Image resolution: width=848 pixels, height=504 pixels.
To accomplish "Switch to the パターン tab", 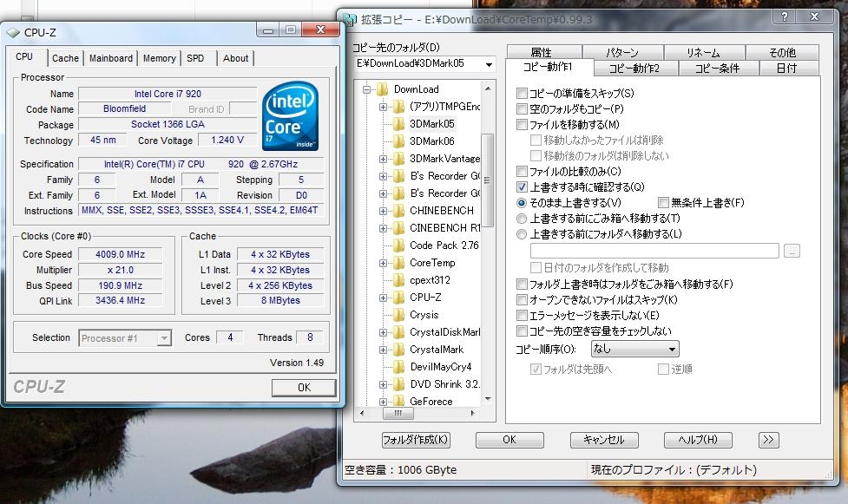I will (x=622, y=52).
